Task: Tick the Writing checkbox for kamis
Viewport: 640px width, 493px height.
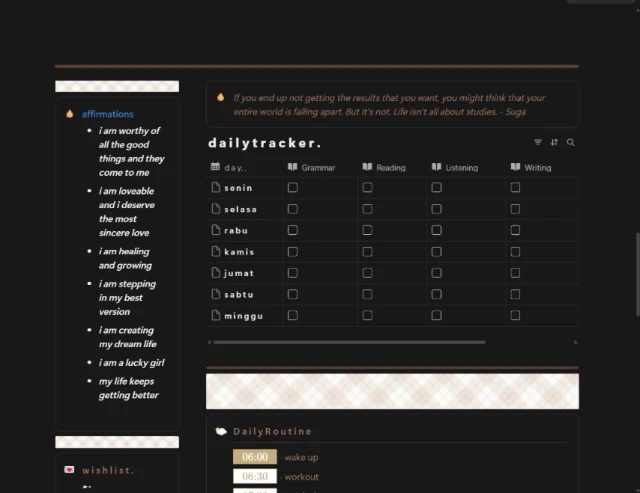Action: tap(515, 252)
